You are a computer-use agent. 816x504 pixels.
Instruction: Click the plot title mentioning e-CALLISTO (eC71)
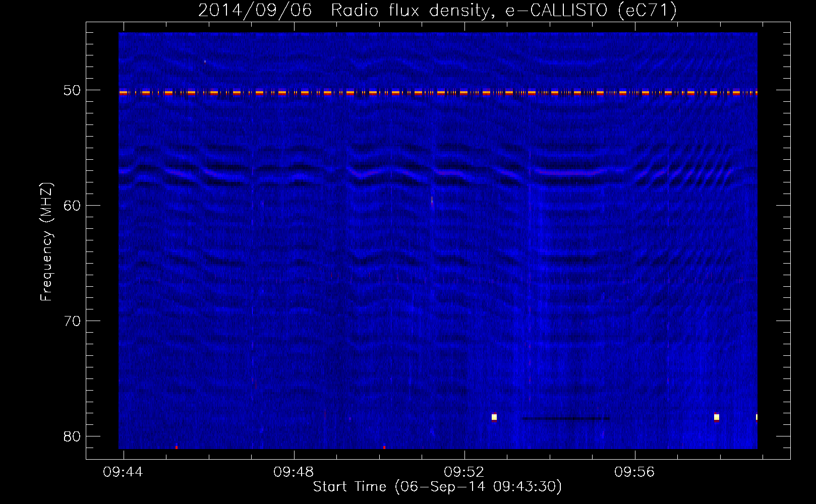click(x=437, y=10)
